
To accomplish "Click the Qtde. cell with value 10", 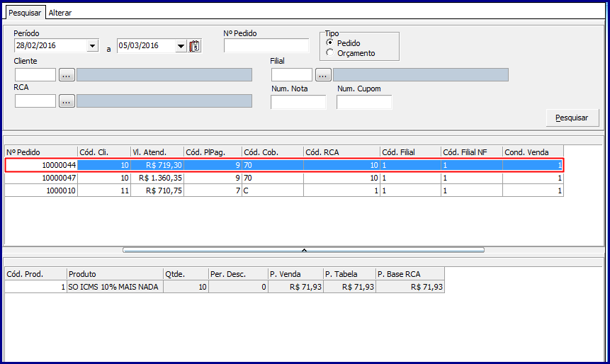I will 186,287.
